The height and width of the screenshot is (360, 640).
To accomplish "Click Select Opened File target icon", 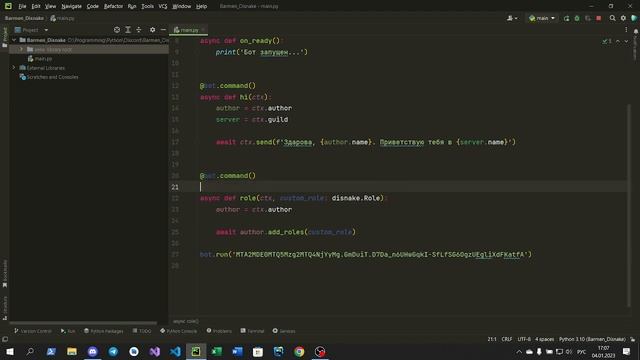I will tap(117, 30).
